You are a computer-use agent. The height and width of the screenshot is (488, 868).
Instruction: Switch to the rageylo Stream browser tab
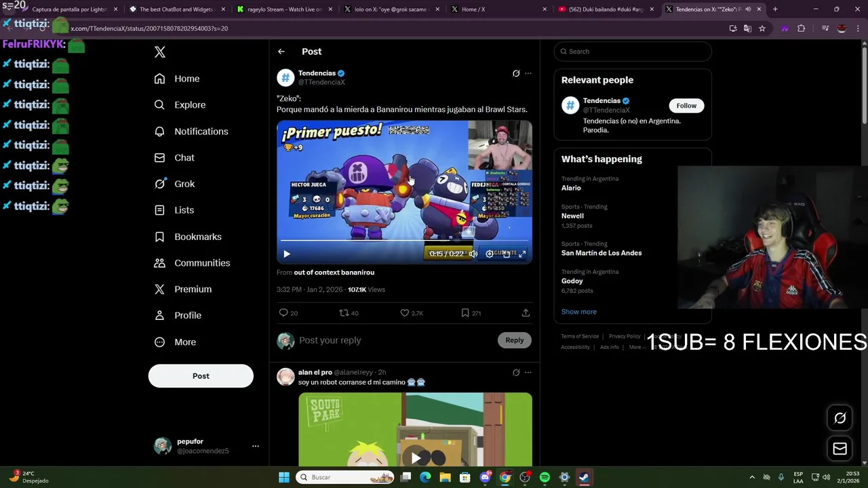coord(283,9)
